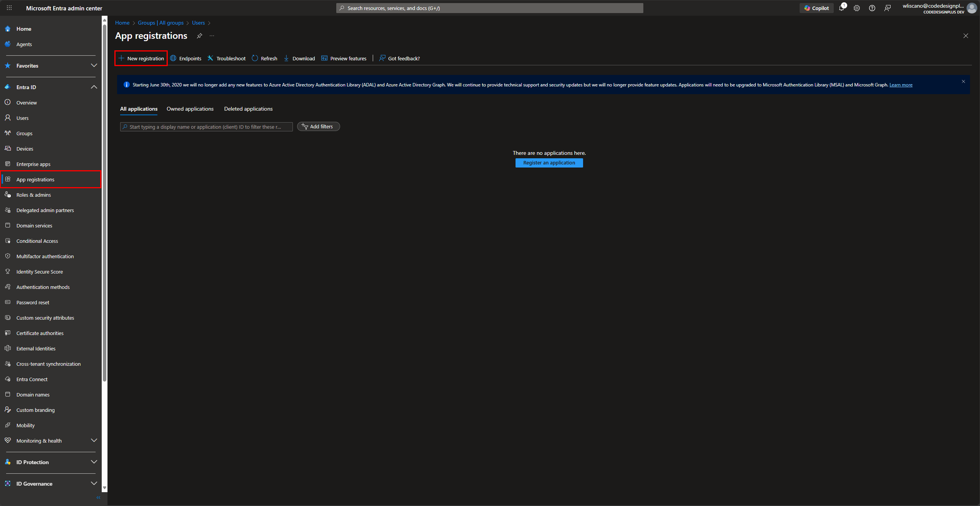Collapse the sidebar with double chevron
The height and width of the screenshot is (506, 980).
tap(98, 498)
